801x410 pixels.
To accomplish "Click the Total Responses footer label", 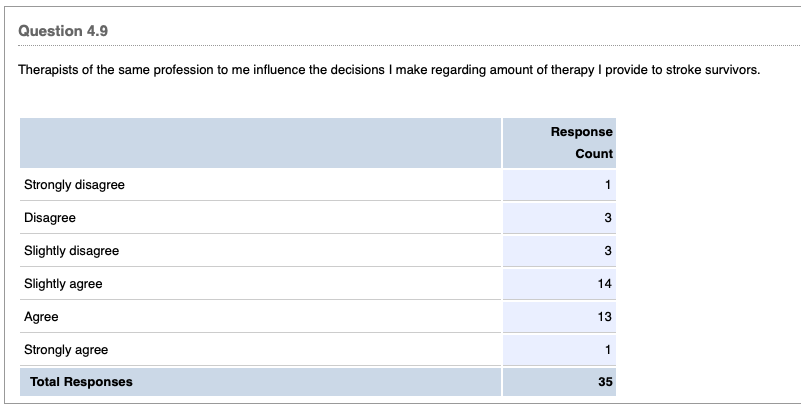I will (x=81, y=382).
